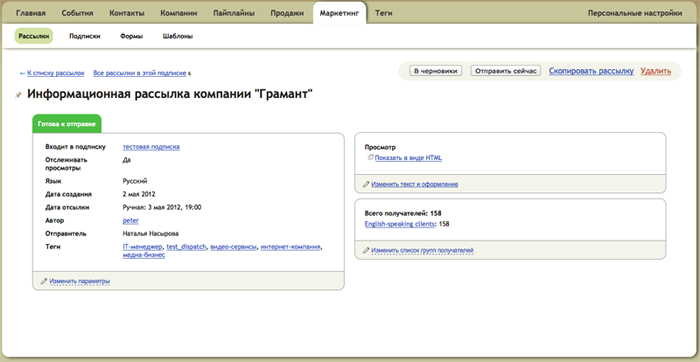700x362 pixels.
Task: Click the mailing title Информационная рассылка компании "Грамант"
Action: click(170, 94)
